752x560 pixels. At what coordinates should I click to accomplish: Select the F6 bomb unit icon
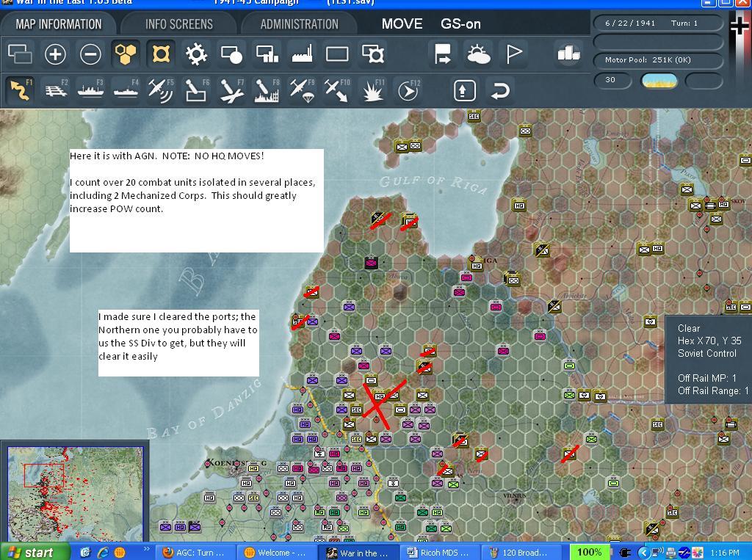[x=196, y=90]
